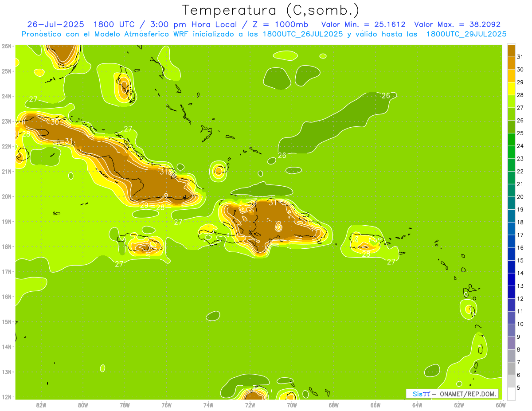Click longitude axis label 78W
Viewport: 532px width, 411px height.
124,404
